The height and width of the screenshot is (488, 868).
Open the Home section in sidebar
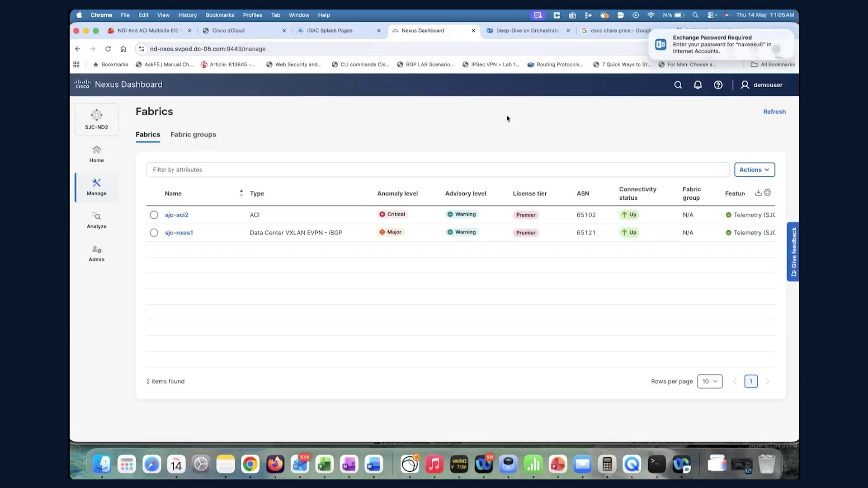pyautogui.click(x=96, y=154)
